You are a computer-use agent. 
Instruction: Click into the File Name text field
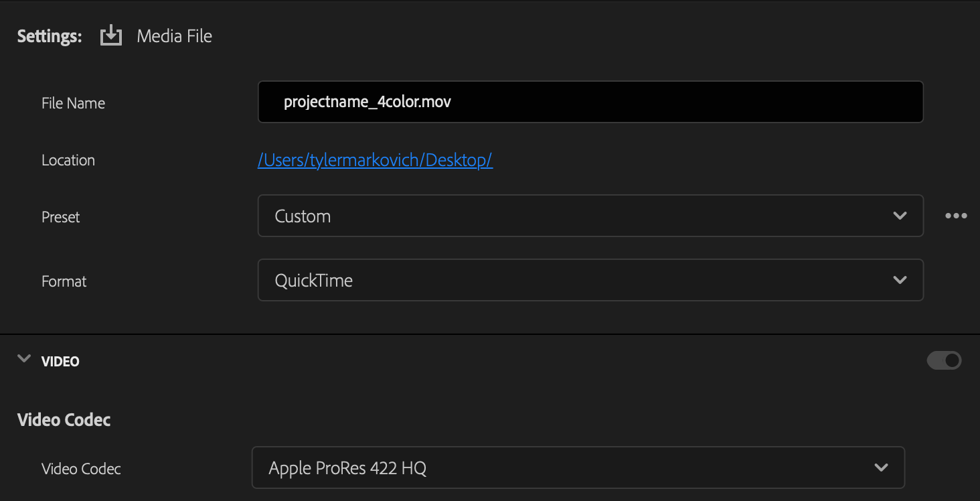(590, 102)
